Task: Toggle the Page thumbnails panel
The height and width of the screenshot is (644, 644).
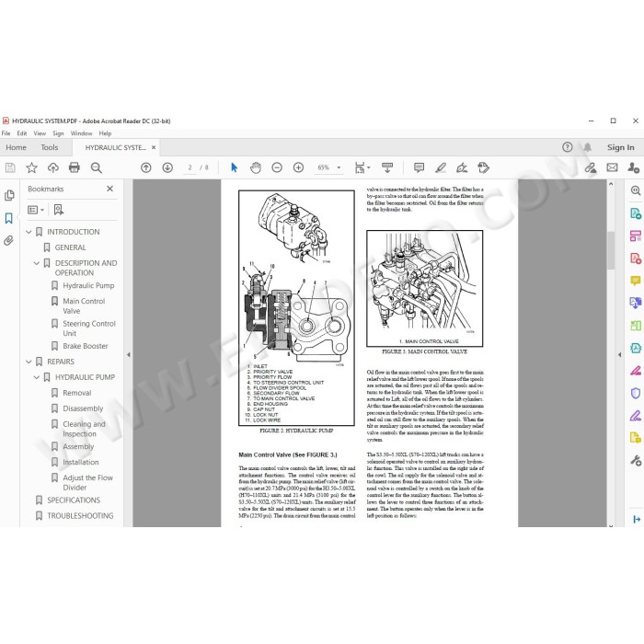Action: (8, 195)
